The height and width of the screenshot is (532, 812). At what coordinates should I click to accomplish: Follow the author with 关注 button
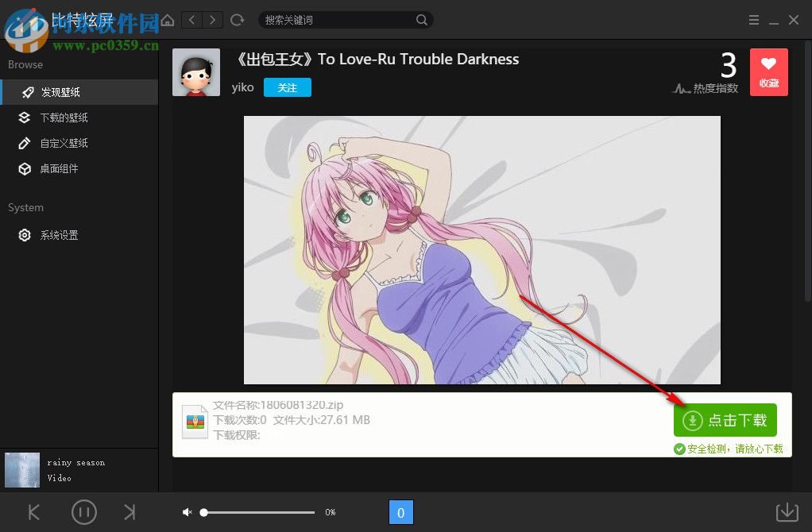[x=288, y=87]
